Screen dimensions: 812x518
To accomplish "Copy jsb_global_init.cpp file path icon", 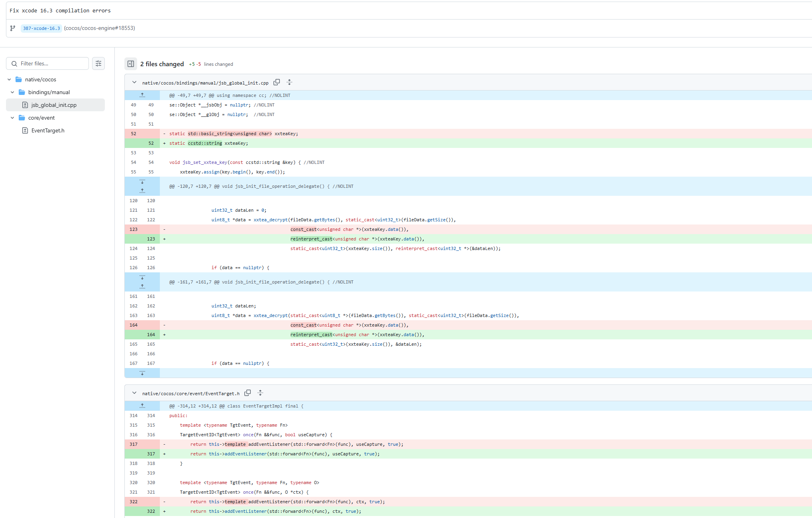I will [x=277, y=82].
